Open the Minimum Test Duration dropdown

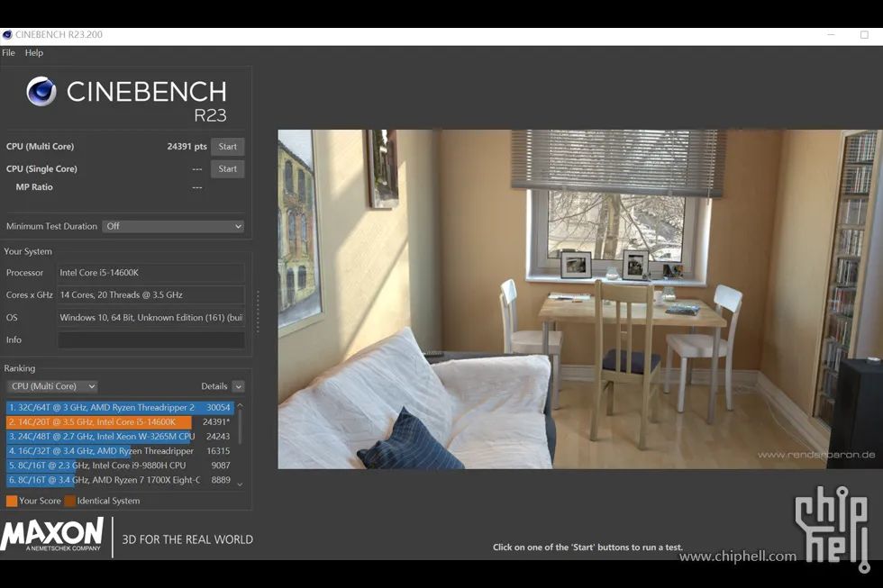[x=173, y=226]
